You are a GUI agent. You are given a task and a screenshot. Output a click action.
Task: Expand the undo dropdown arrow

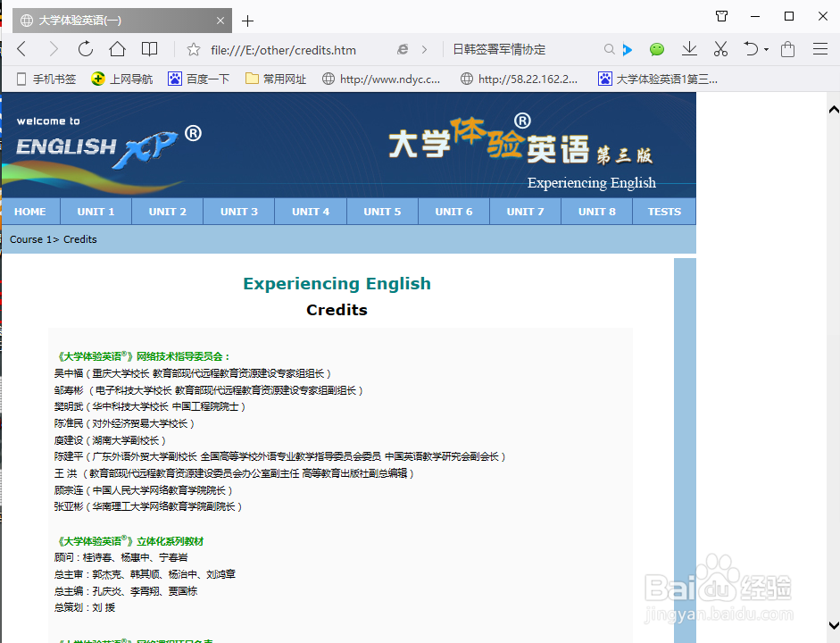766,50
